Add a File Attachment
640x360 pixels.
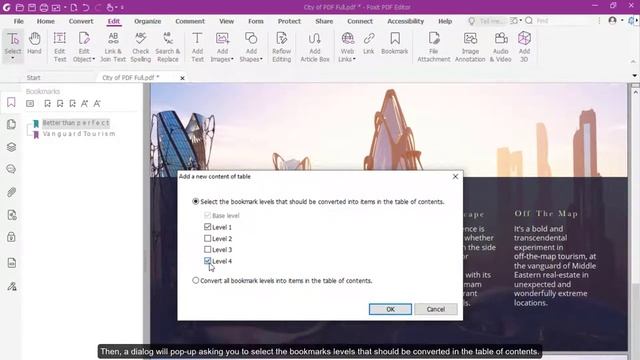click(433, 47)
